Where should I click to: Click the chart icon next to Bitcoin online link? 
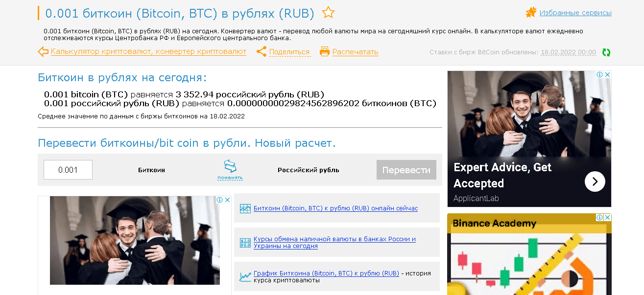[x=245, y=208]
